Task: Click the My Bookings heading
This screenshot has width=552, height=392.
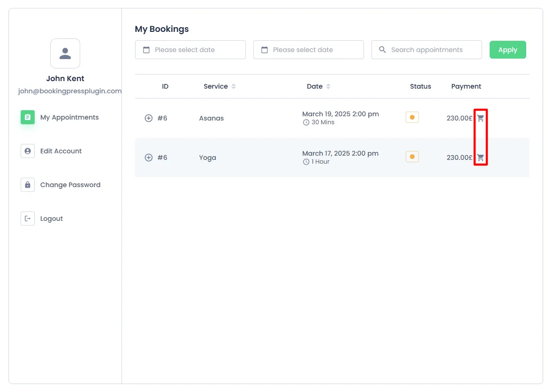Action: [x=162, y=29]
